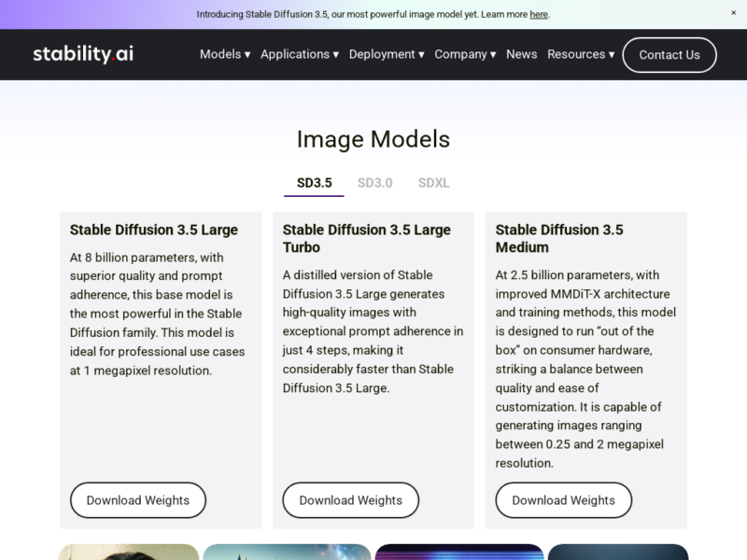Open the fourth dark blue sample thumbnail
747x560 pixels.
click(618, 552)
